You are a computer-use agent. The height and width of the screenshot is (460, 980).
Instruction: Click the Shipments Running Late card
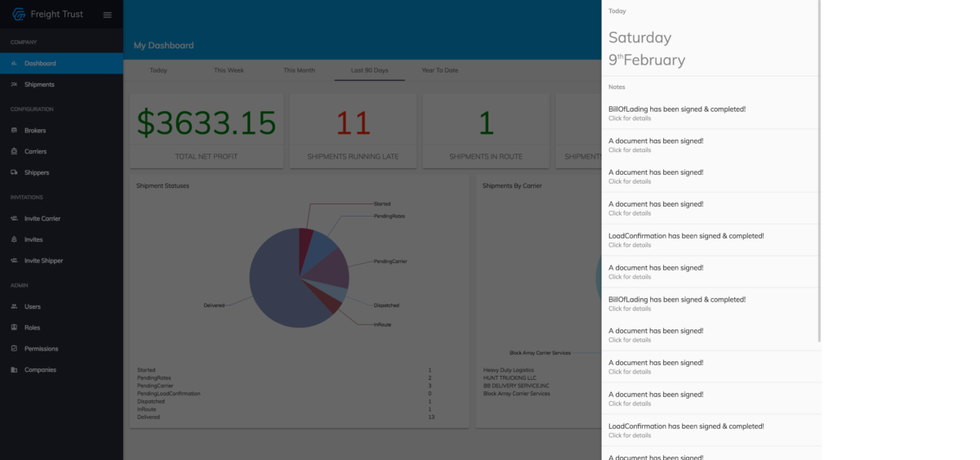click(353, 131)
